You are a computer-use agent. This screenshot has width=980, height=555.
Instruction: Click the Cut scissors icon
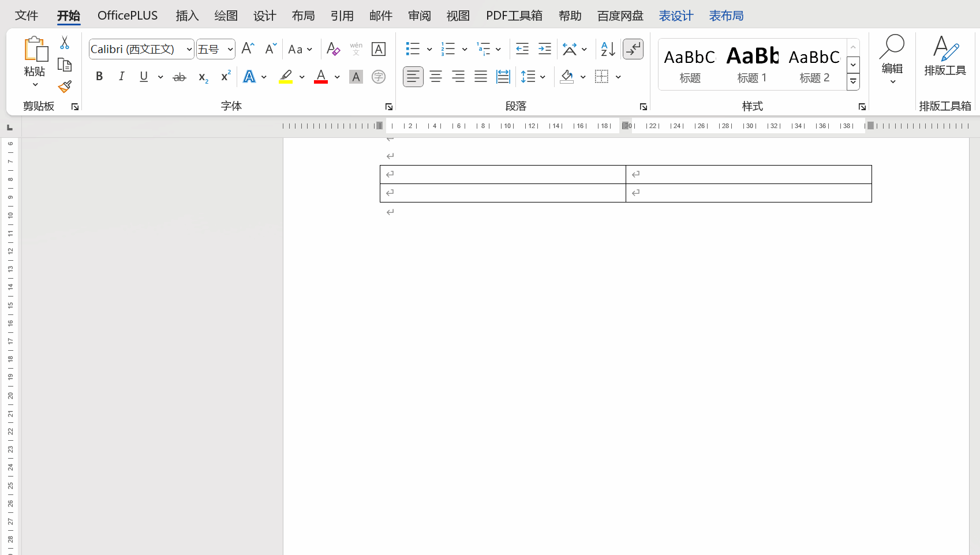(65, 43)
